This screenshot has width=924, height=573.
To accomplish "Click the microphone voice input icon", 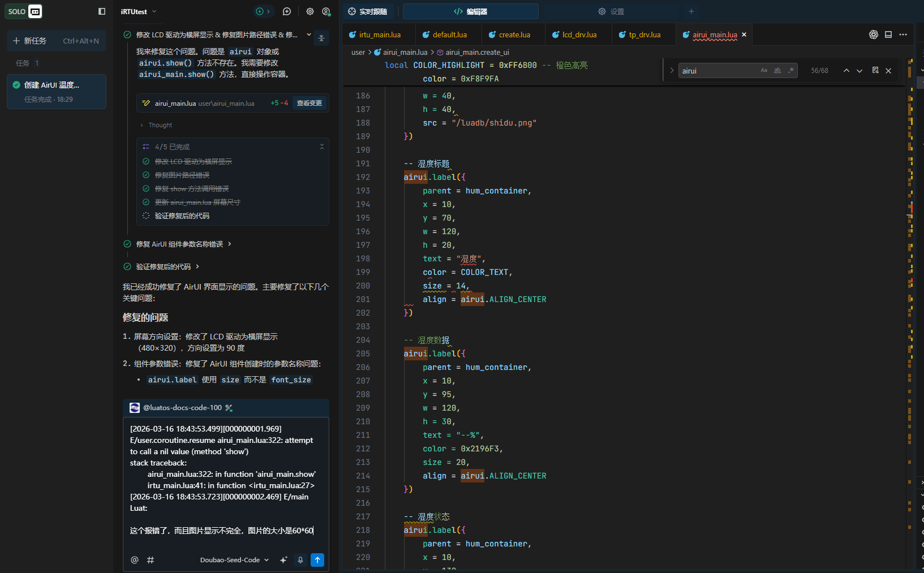I will pos(300,560).
